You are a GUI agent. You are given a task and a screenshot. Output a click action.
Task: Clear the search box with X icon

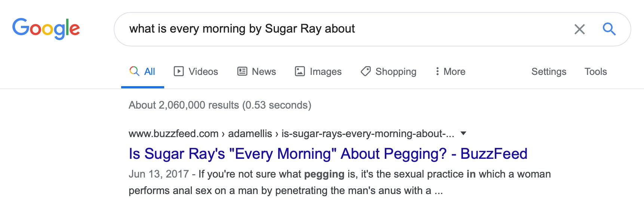(x=579, y=29)
